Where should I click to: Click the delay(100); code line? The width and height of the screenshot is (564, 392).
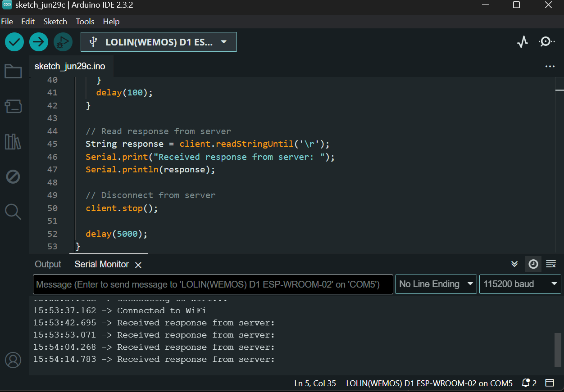[x=124, y=93]
